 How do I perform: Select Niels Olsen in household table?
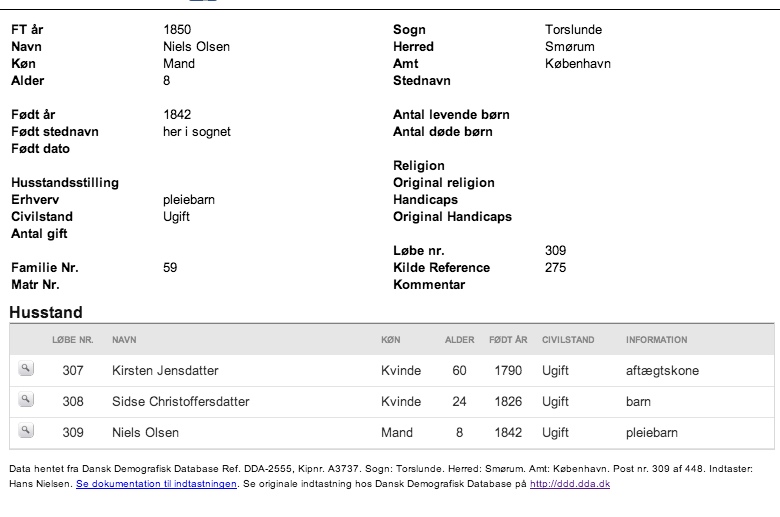point(145,432)
